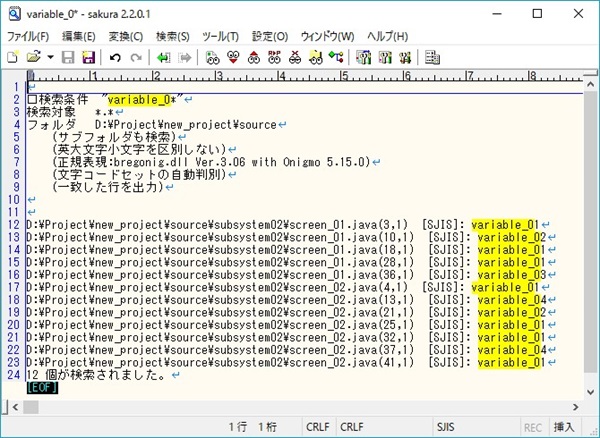600x438 pixels.
Task: Toggle 挿入 insert mode in status bar
Action: click(564, 427)
